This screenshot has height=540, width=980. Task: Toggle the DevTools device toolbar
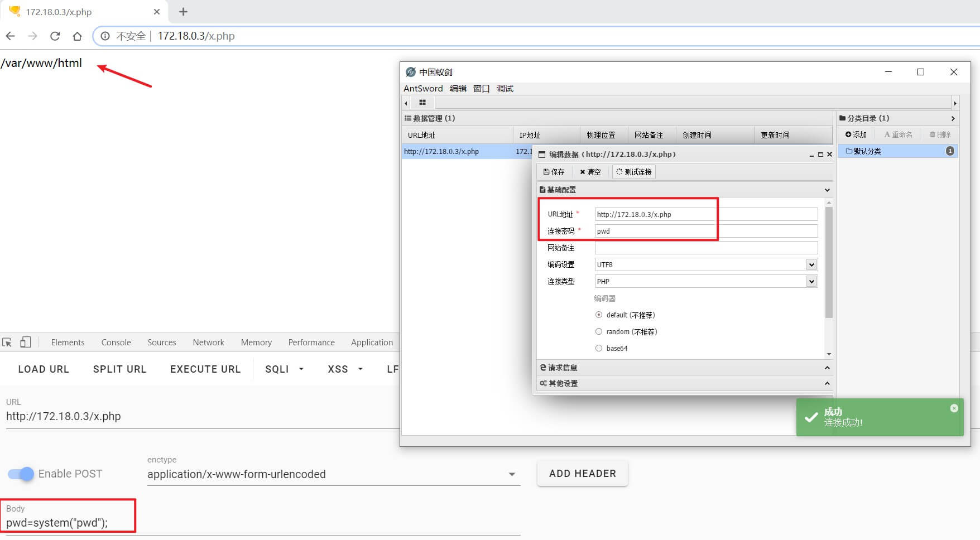click(x=25, y=343)
